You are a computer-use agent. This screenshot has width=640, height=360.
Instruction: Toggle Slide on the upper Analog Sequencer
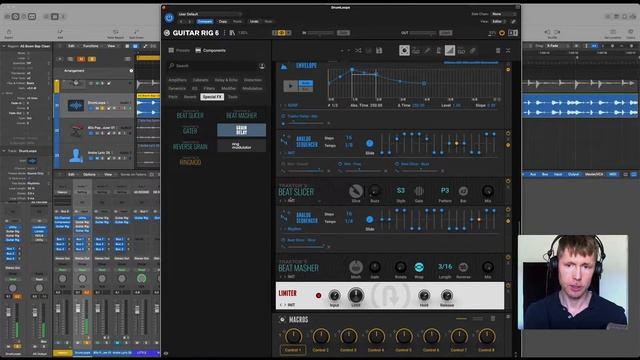click(x=369, y=143)
